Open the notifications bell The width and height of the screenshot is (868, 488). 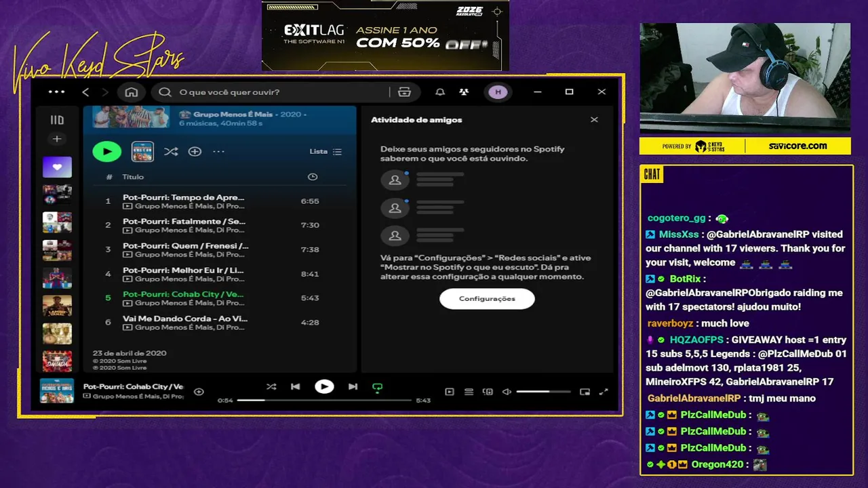440,92
